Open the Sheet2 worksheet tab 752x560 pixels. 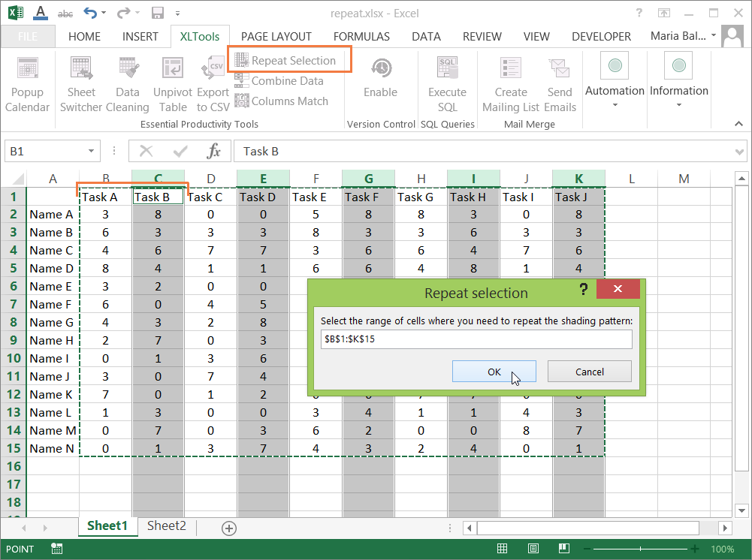[165, 526]
